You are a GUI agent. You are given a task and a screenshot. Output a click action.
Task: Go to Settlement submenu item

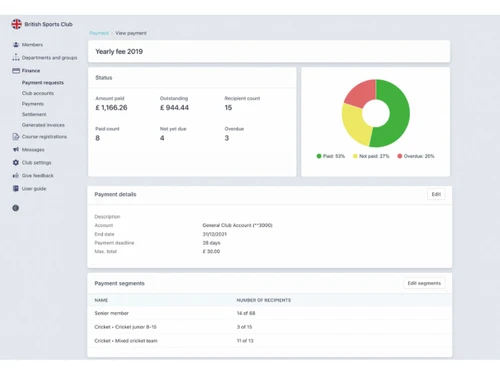pos(34,114)
